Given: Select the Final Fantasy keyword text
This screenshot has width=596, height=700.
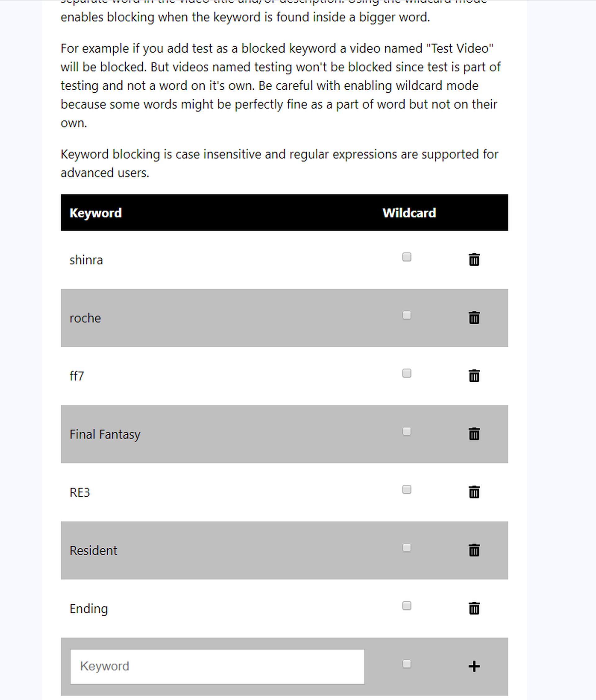Looking at the screenshot, I should 105,434.
